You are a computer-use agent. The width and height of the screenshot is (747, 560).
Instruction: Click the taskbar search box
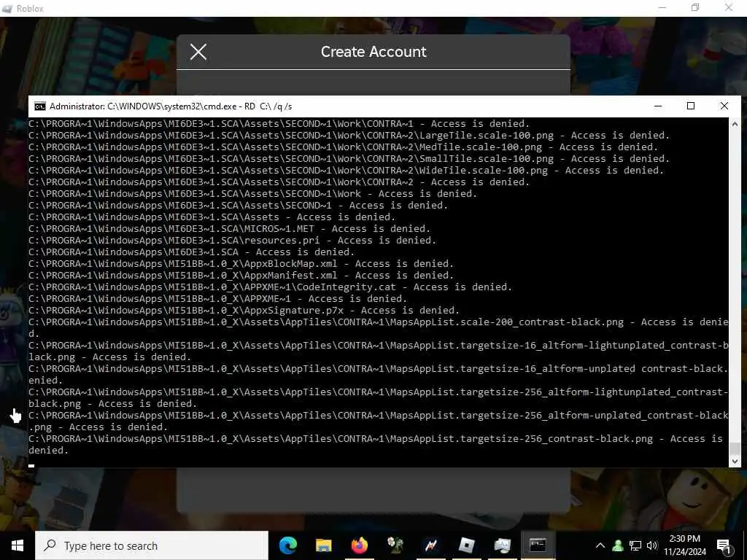[152, 545]
